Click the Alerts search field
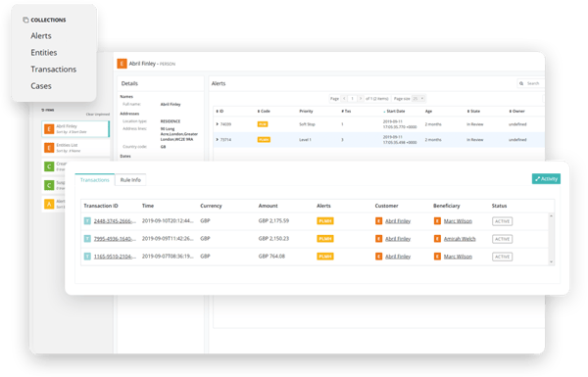Screen dimensions: 588x377 click(x=531, y=83)
